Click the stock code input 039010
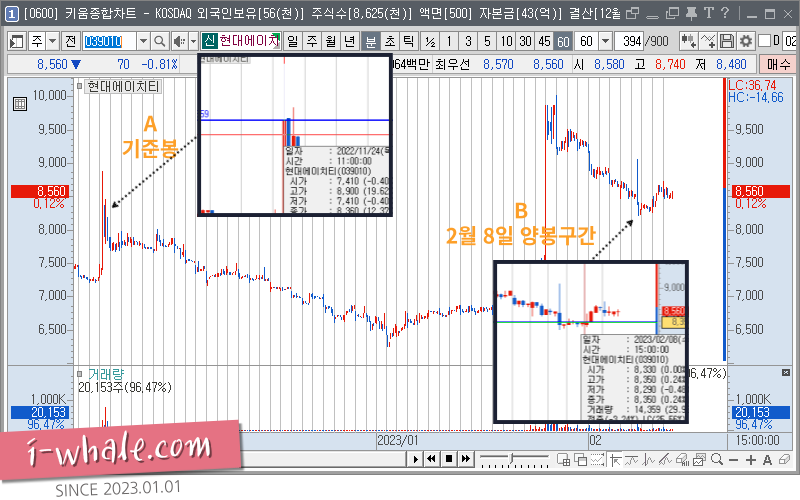 point(110,41)
